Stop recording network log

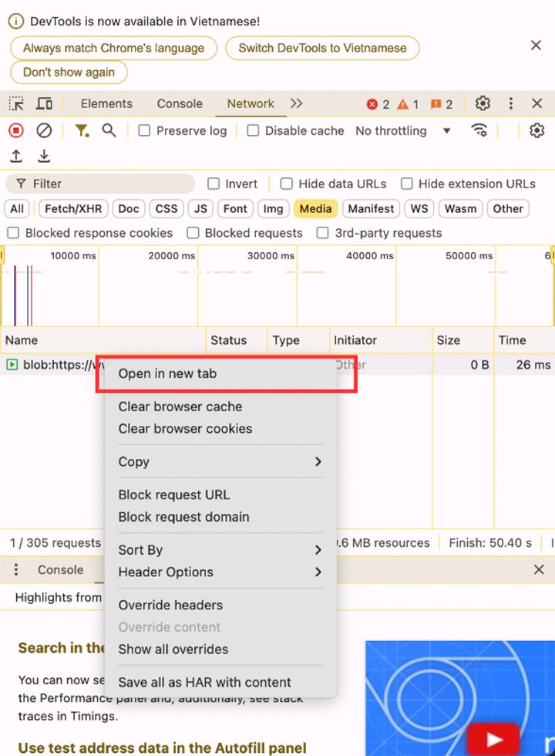tap(16, 130)
